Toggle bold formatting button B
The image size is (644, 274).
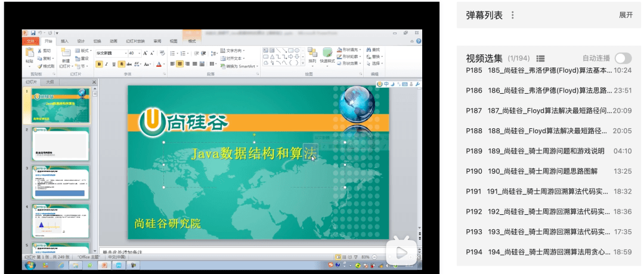pos(98,64)
